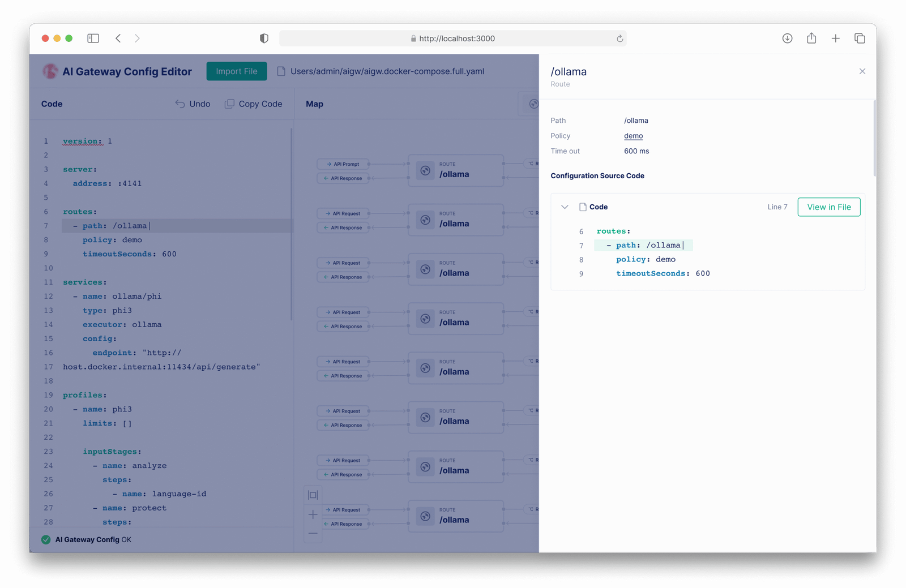Close the /ollama route details panel
The height and width of the screenshot is (588, 906).
coord(862,71)
